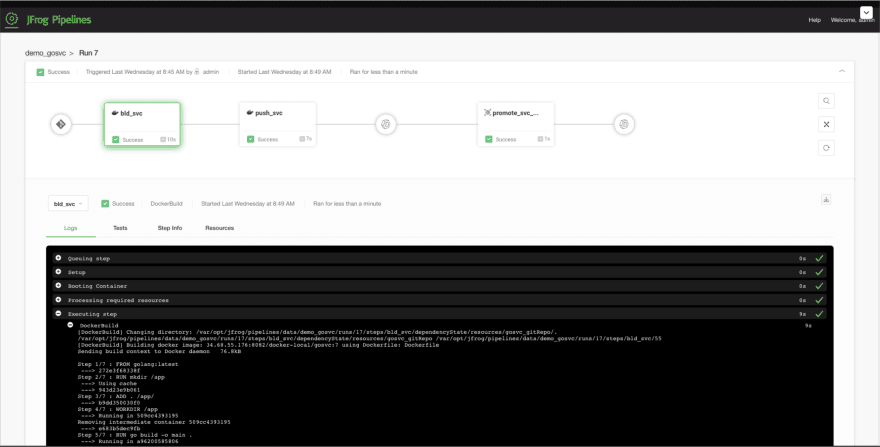Image resolution: width=880 pixels, height=447 pixels.
Task: Click green checkmark on Processing required resources row
Action: (x=819, y=300)
